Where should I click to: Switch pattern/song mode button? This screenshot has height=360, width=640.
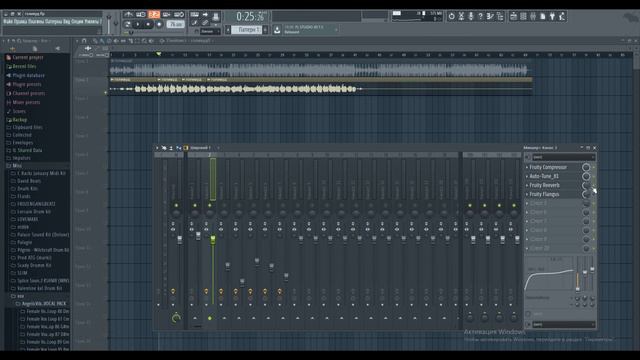tap(127, 24)
